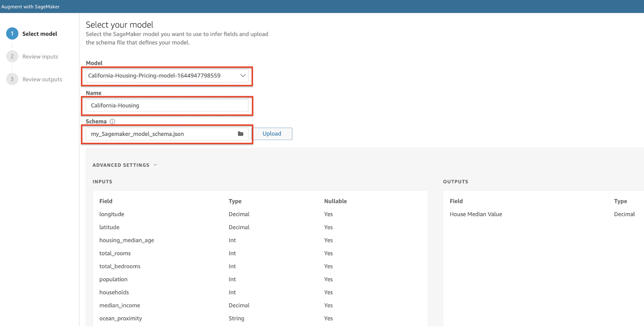Click the Schema info icon

(x=112, y=122)
